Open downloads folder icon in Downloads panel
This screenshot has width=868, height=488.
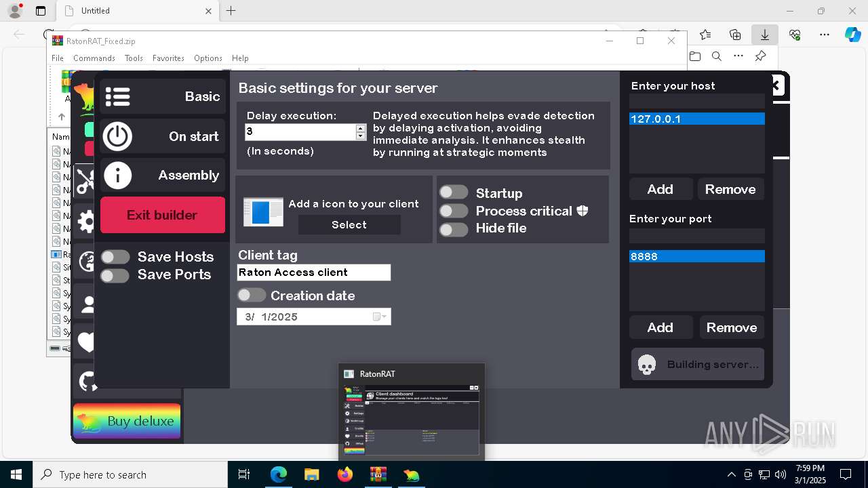pyautogui.click(x=695, y=56)
